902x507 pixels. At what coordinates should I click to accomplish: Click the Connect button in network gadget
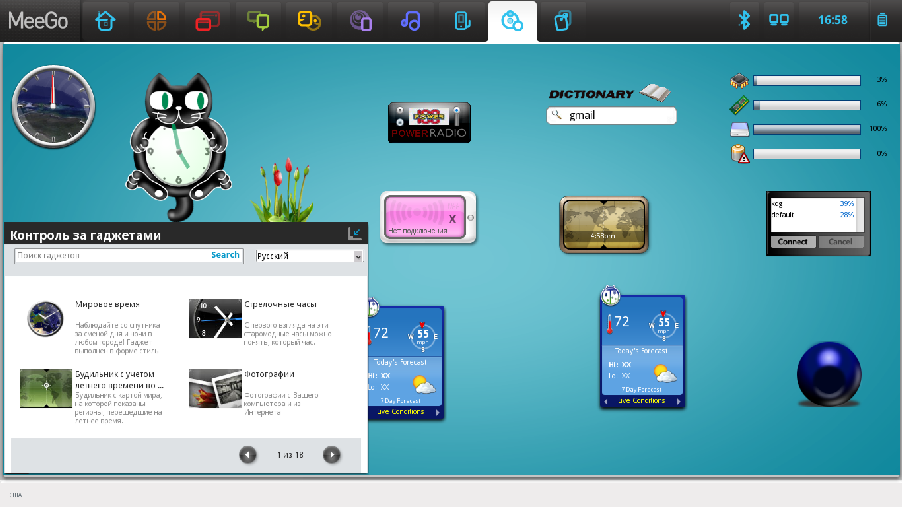[792, 242]
